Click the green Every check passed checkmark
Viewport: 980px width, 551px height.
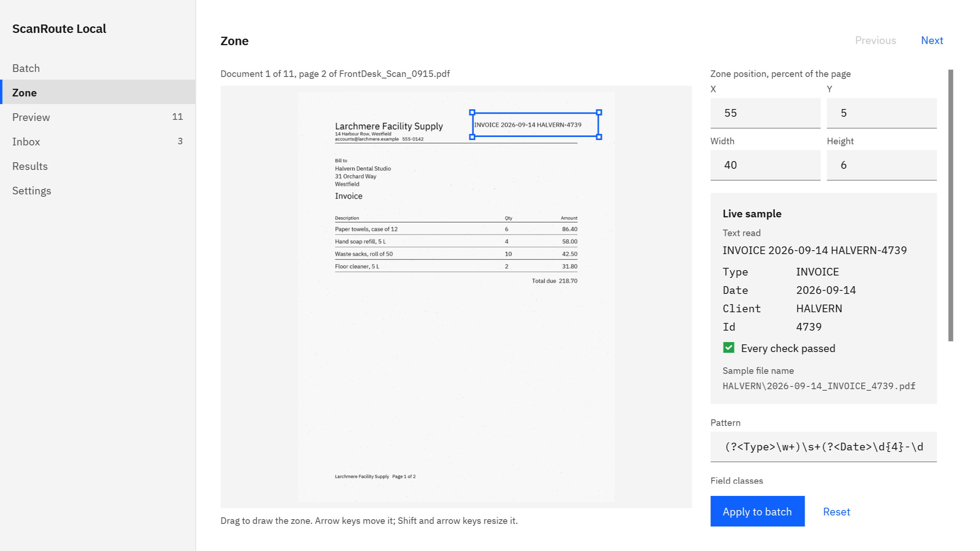(728, 347)
